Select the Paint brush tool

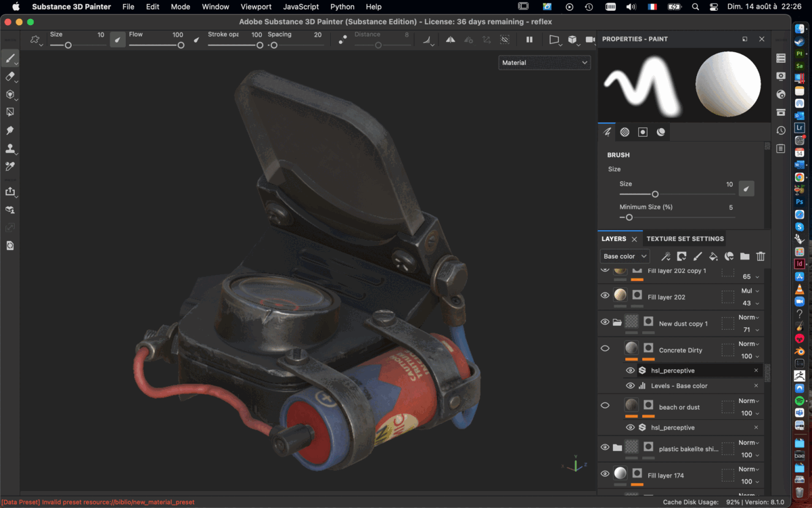[9, 59]
